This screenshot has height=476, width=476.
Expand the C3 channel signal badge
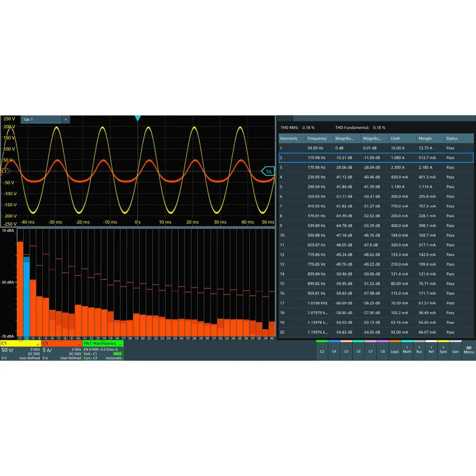pos(78,344)
